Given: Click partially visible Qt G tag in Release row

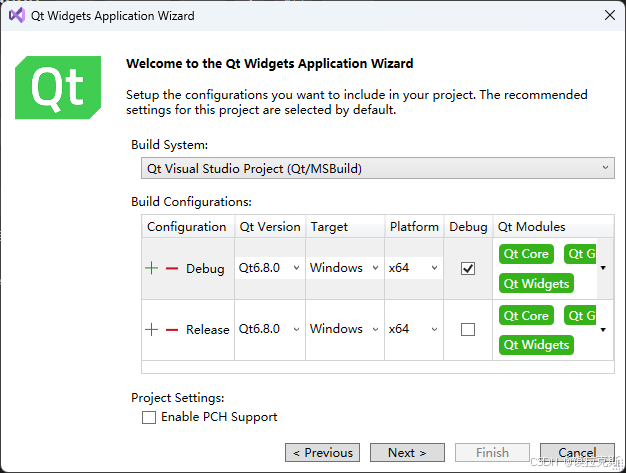Looking at the screenshot, I should pyautogui.click(x=580, y=315).
